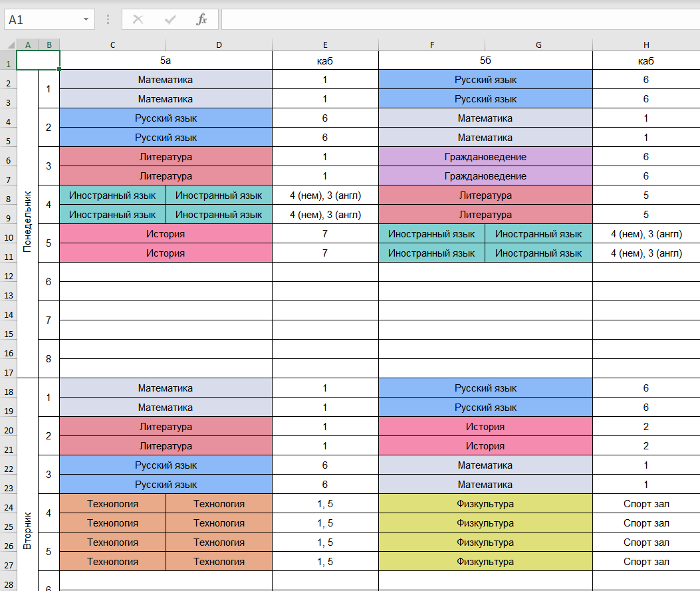Viewport: 700px width, 591px height.
Task: Select column F header
Action: coord(431,45)
